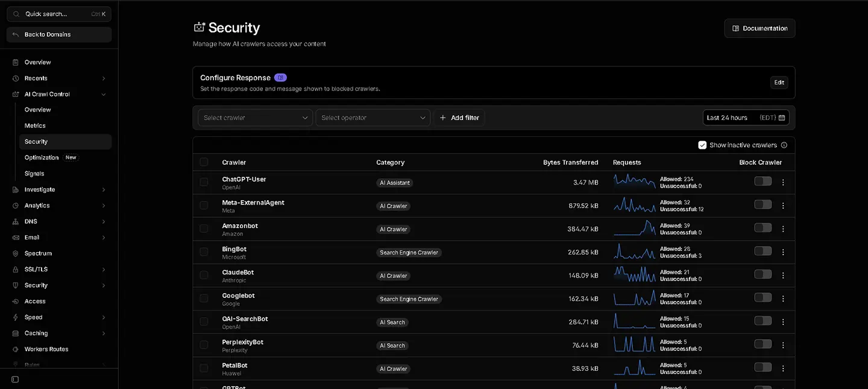Open the Documentation button
The width and height of the screenshot is (868, 389).
[759, 28]
